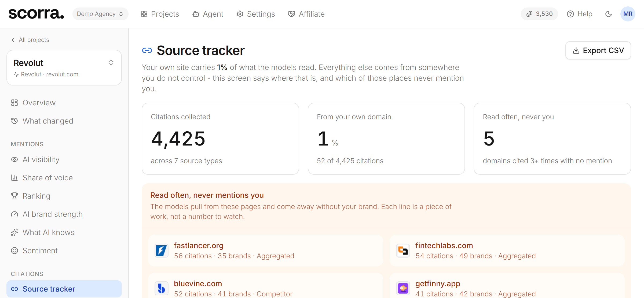Screen dimensions: 644x298
Task: Go to the Agent page
Action: 208,14
